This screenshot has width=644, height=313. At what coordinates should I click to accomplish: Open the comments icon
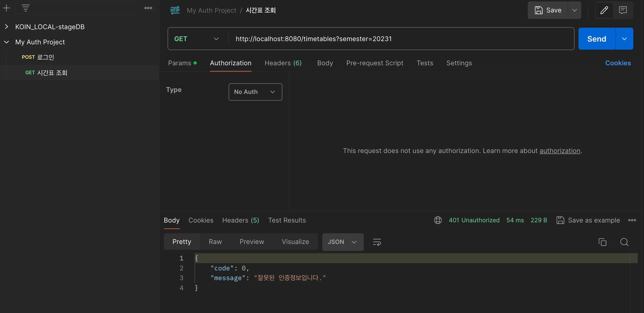tap(623, 10)
